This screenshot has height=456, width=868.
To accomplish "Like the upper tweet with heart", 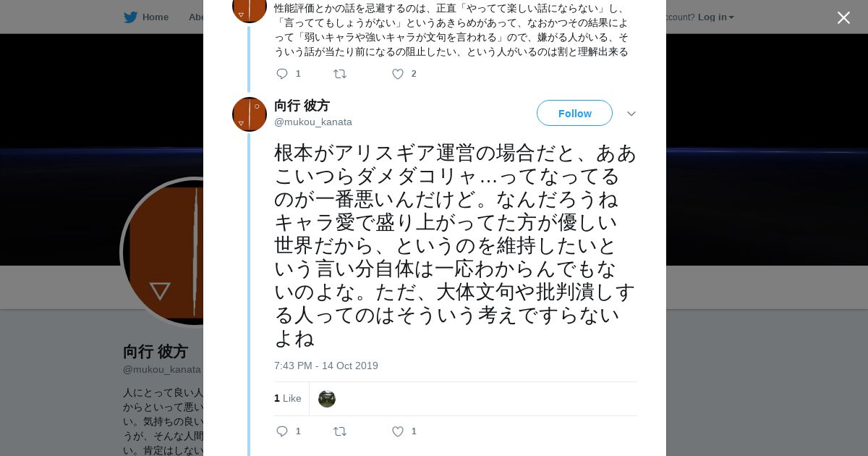I will pyautogui.click(x=398, y=74).
